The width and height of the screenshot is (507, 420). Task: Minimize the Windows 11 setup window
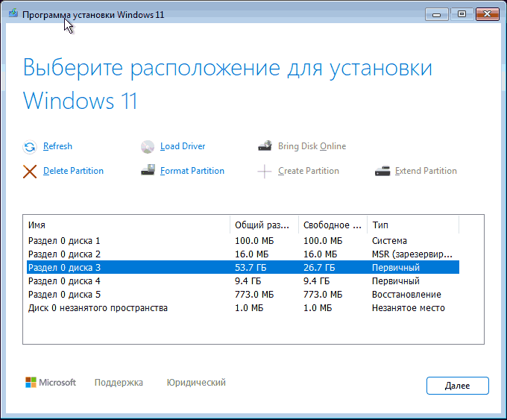(x=436, y=15)
